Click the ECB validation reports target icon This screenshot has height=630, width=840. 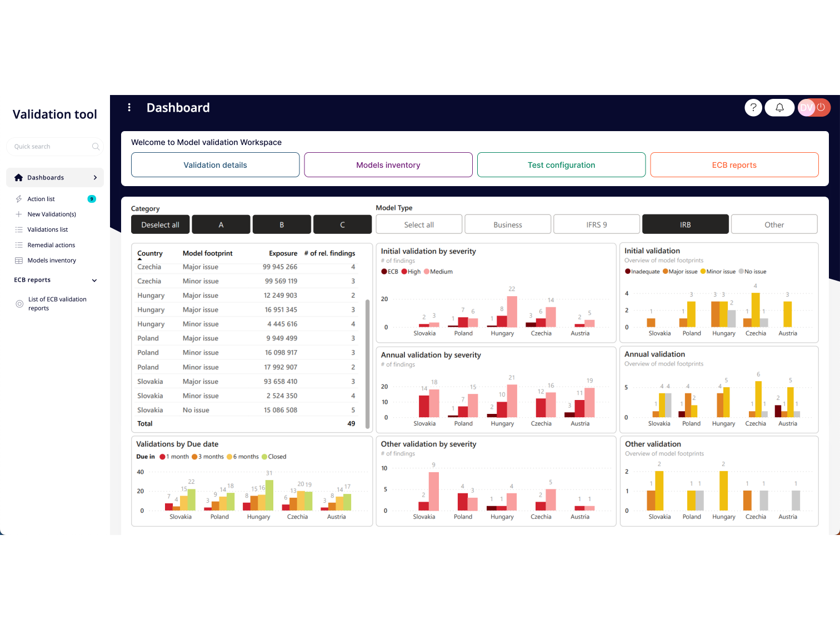[x=19, y=304]
